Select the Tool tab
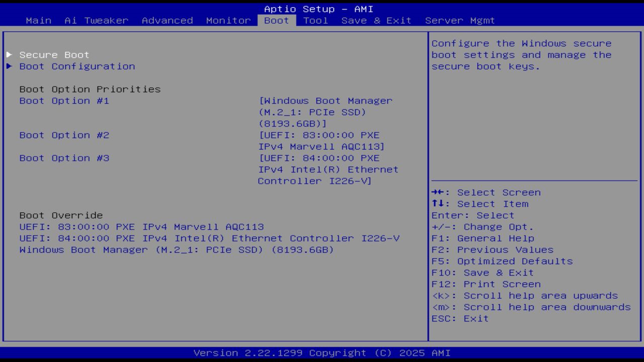Image resolution: width=644 pixels, height=362 pixels. point(315,20)
